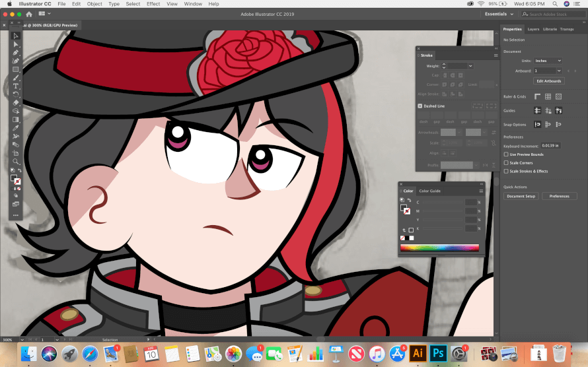The height and width of the screenshot is (367, 588).
Task: Open Edit Toolbar three dots
Action: pos(15,215)
